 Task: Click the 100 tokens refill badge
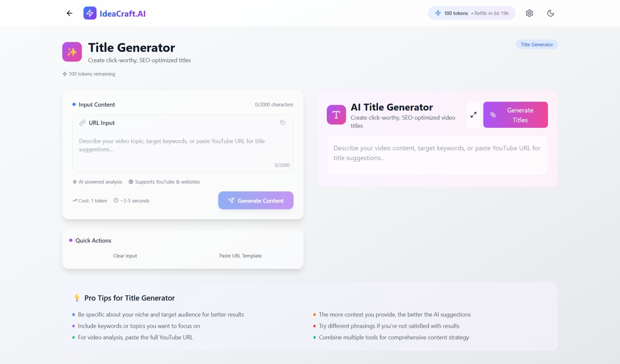[471, 13]
